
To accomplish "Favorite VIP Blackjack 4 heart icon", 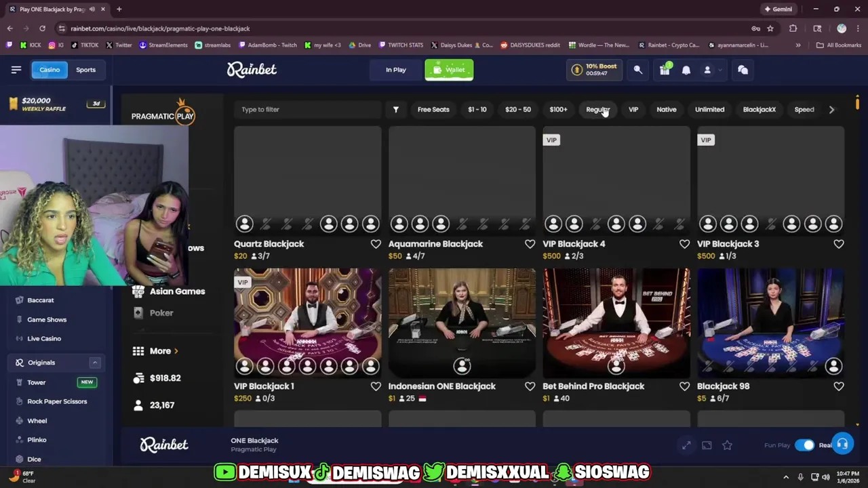I will pos(684,244).
